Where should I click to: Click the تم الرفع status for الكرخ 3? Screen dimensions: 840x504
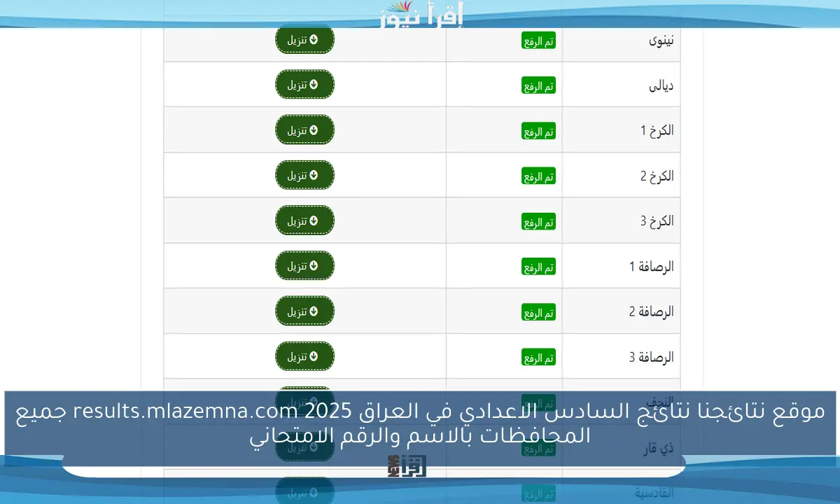[x=539, y=221]
